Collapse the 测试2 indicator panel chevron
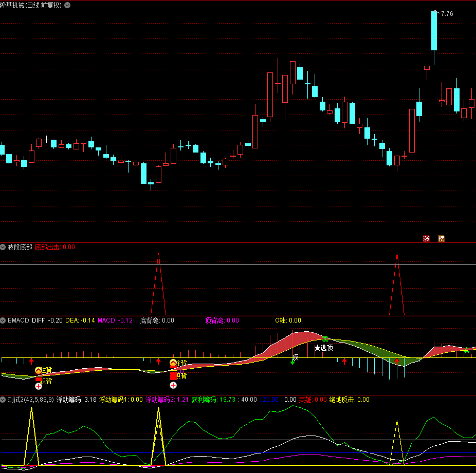This screenshot has width=476, height=473. pos(3,400)
